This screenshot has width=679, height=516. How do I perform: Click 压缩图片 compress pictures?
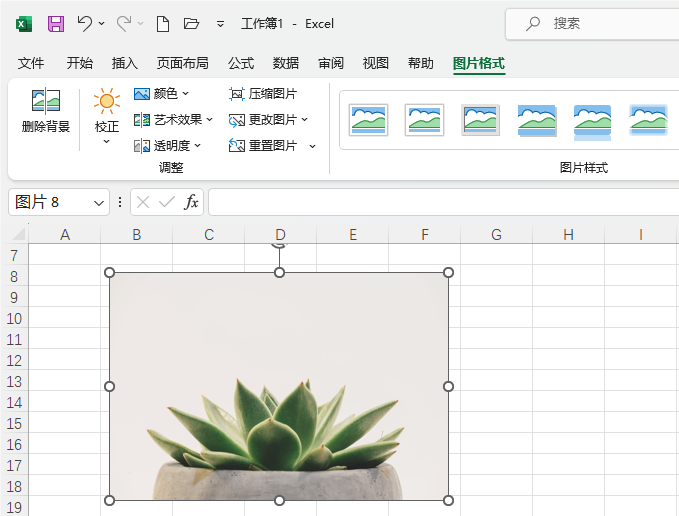tap(263, 94)
